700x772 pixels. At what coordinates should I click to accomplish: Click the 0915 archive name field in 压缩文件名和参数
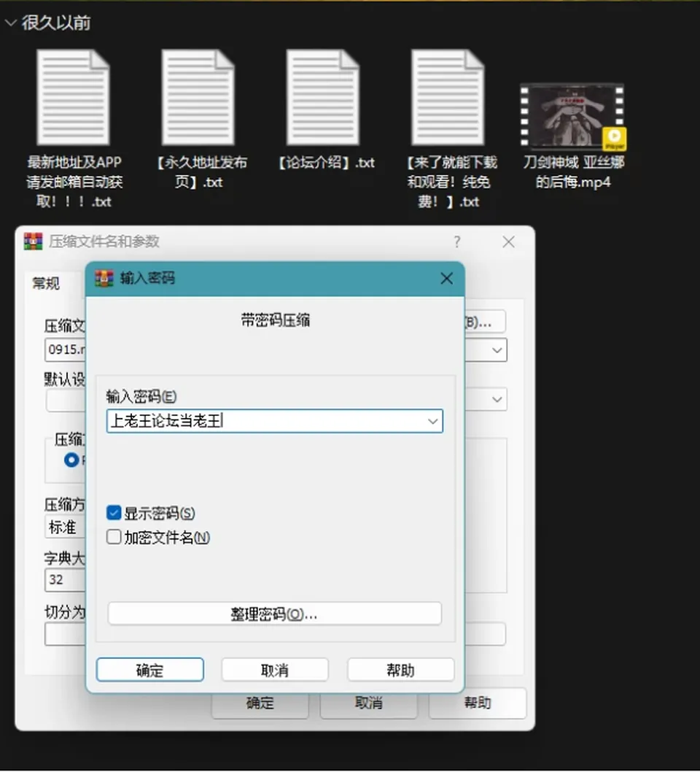pyautogui.click(x=65, y=350)
